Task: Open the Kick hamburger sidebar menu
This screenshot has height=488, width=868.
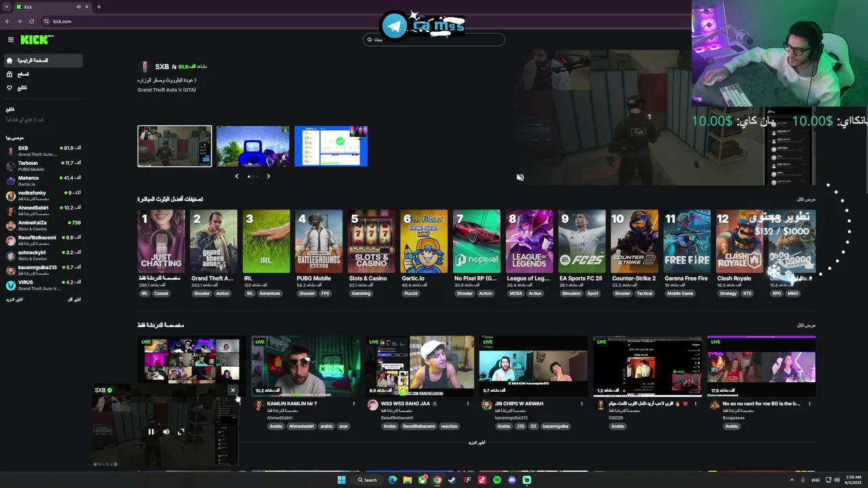Action: pyautogui.click(x=10, y=40)
